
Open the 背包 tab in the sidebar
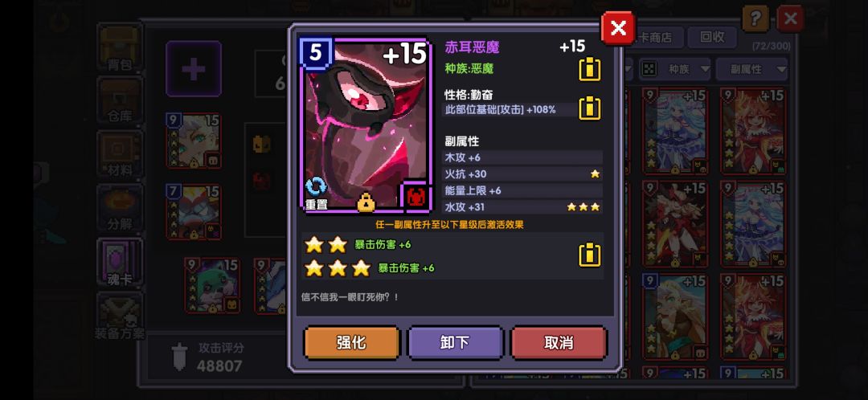pyautogui.click(x=120, y=49)
